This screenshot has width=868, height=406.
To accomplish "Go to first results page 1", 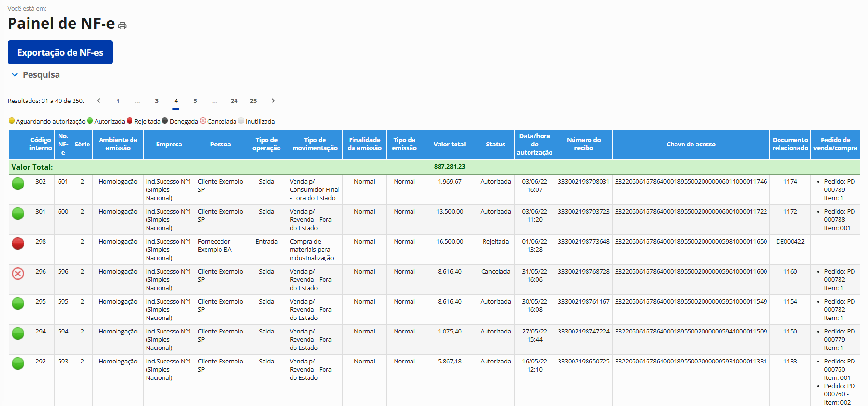I will (x=118, y=101).
